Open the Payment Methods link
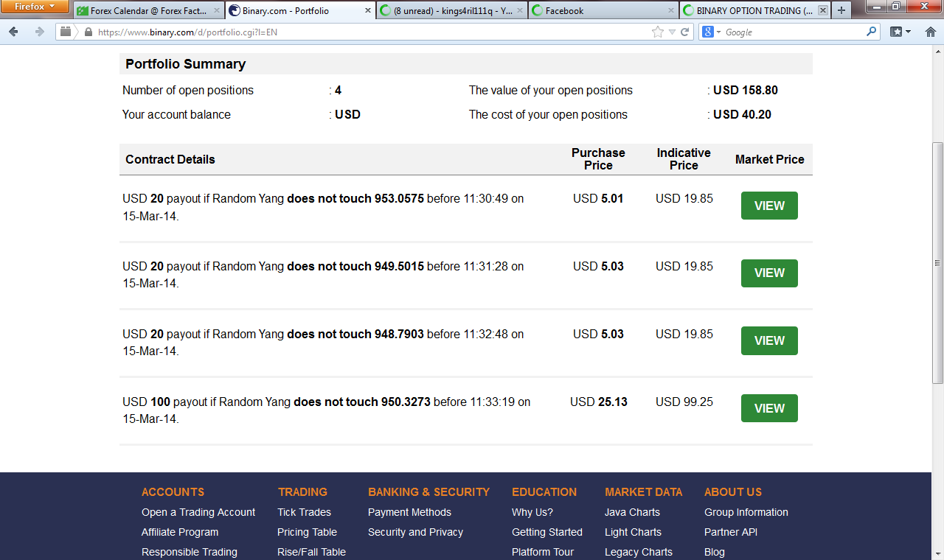This screenshot has width=944, height=560. [x=409, y=512]
